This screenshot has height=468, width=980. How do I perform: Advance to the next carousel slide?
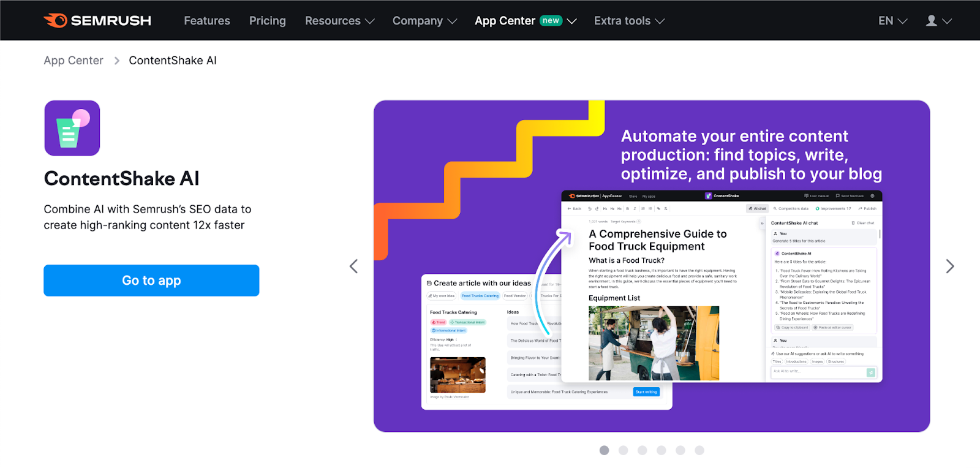(950, 266)
